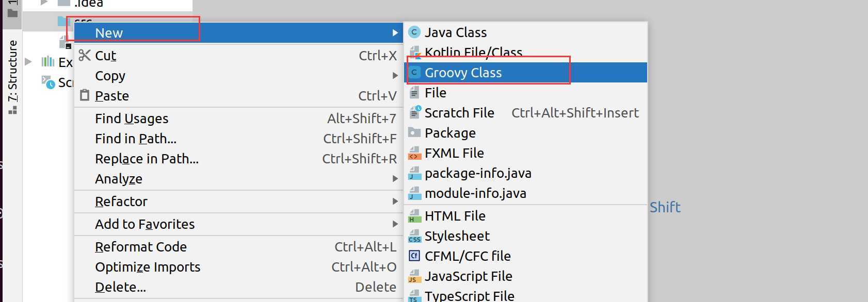Create a new TypeScript File
Image resolution: width=868 pixels, height=302 pixels.
click(469, 296)
